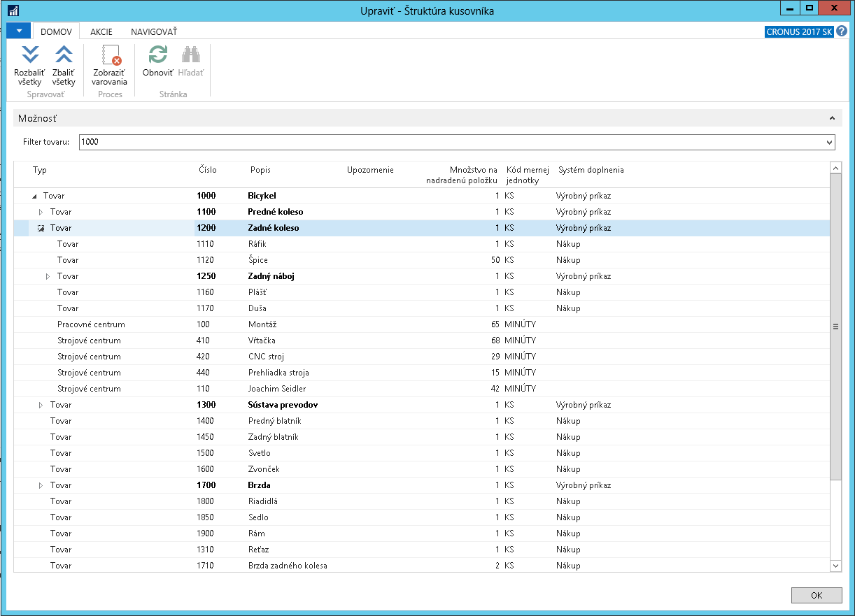The height and width of the screenshot is (616, 855).
Task: Select the Zvonček row
Action: [422, 469]
